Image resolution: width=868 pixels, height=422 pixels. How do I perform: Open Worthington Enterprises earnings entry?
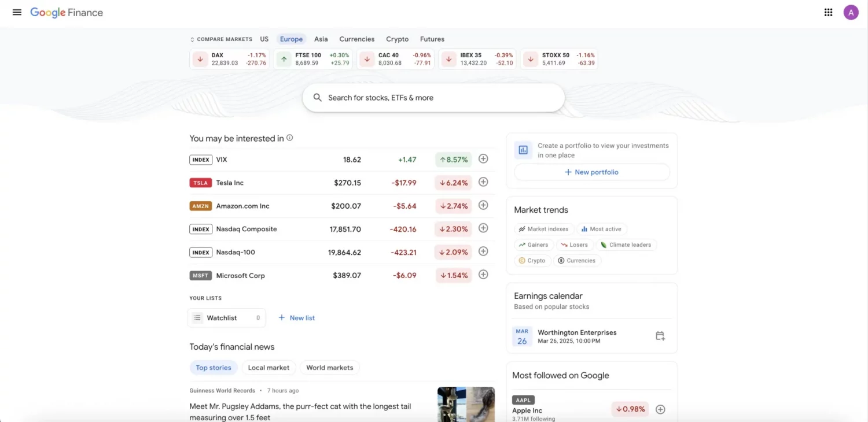point(591,336)
